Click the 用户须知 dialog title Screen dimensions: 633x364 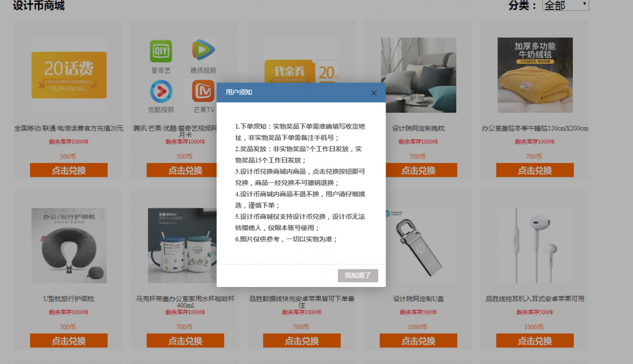click(239, 92)
